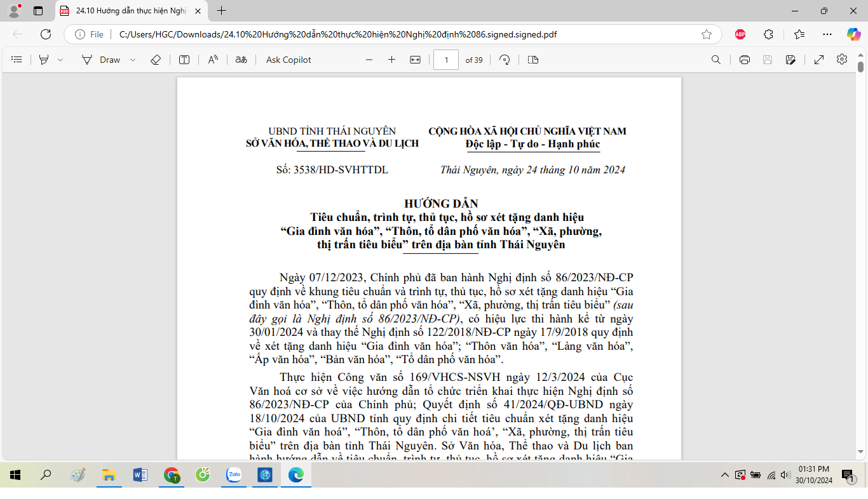This screenshot has width=868, height=499.
Task: Click the document number 3538/HD-SVHTTDL
Action: [x=341, y=170]
